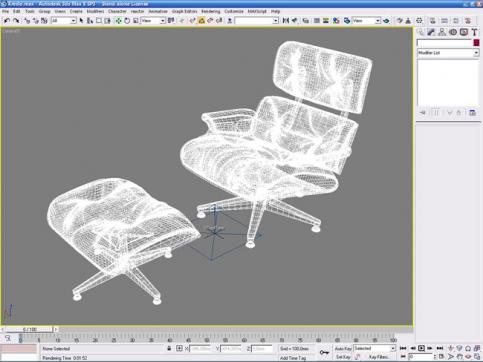
Task: Click the Key Filters button
Action: point(380,357)
